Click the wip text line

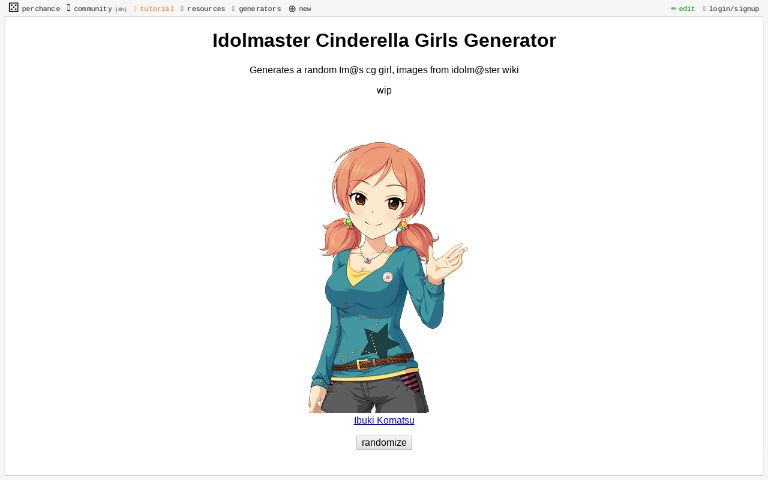click(384, 90)
